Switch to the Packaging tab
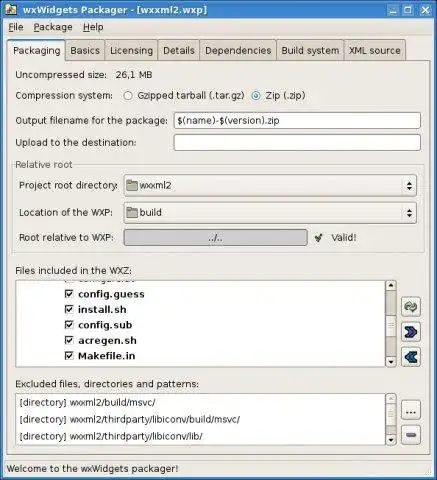Viewport: 437px width, 480px height. click(37, 51)
